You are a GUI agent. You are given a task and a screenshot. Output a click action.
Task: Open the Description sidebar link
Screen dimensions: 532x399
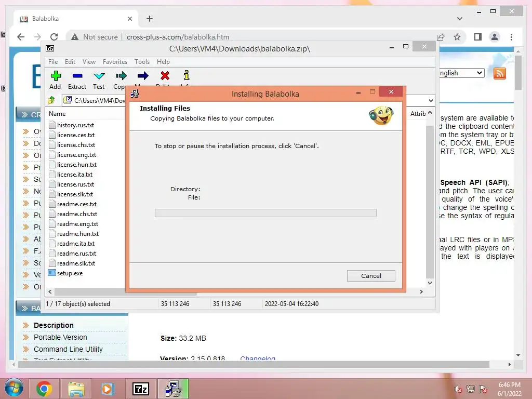54,325
